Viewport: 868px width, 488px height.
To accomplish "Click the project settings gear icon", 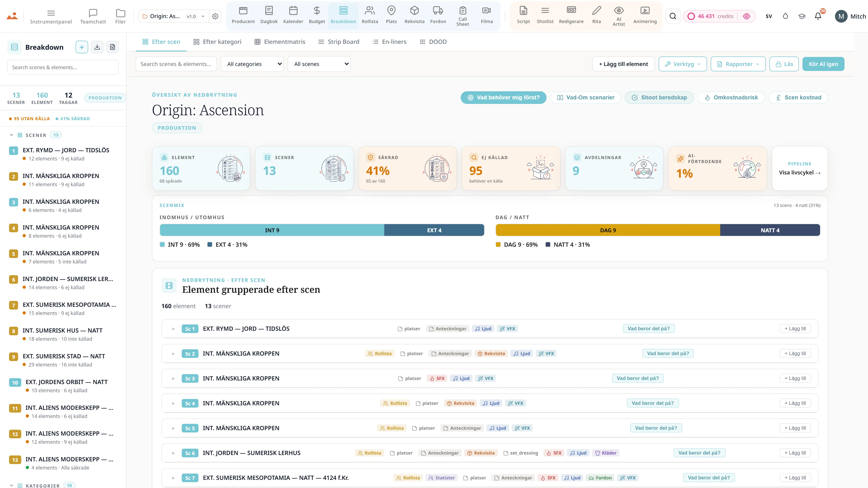I will [215, 16].
